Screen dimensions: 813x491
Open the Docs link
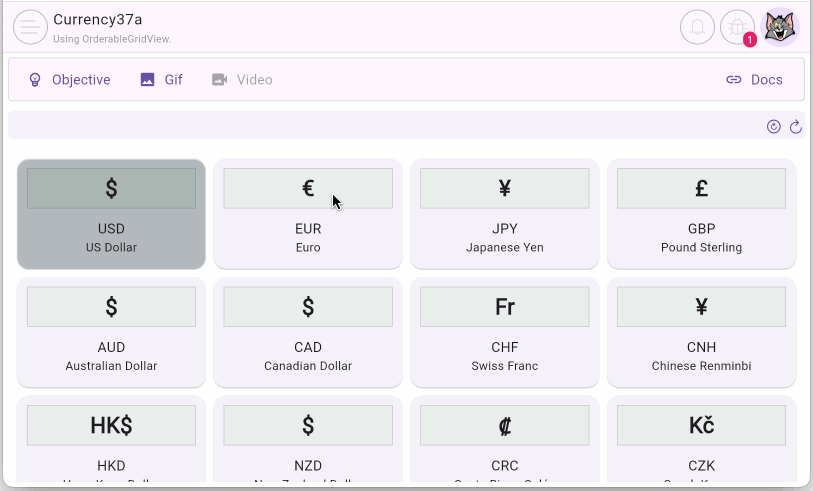[x=754, y=80]
